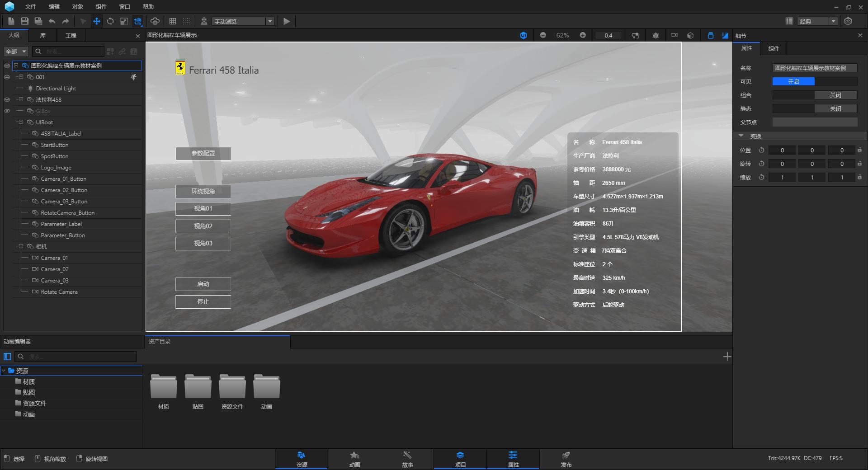Toggle visibility of the 001 node
This screenshot has height=470, width=868.
click(7, 77)
